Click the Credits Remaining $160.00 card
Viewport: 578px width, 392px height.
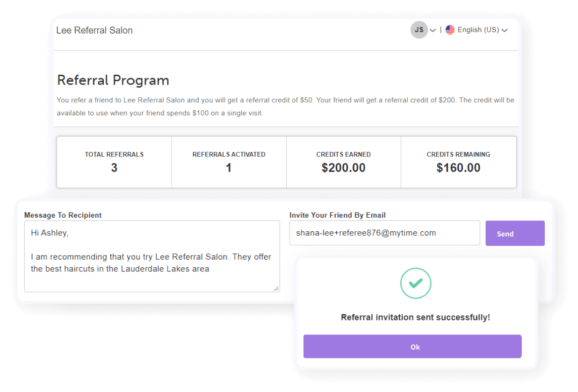pyautogui.click(x=459, y=162)
